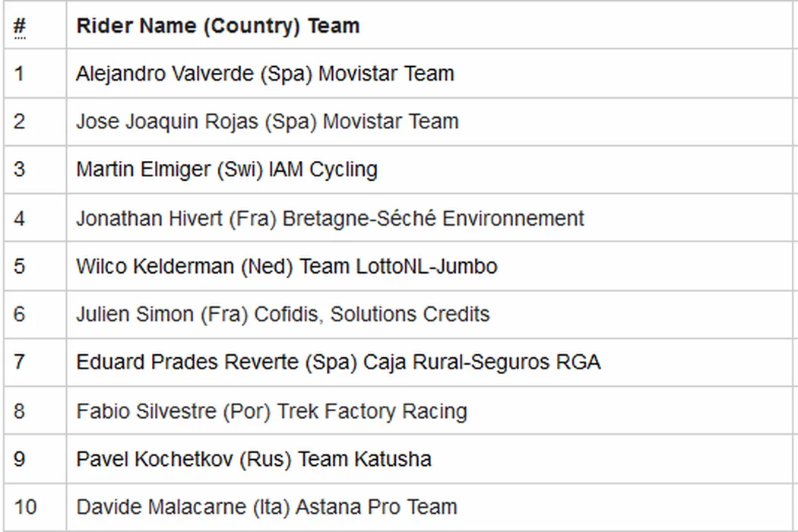Image resolution: width=798 pixels, height=532 pixels.
Task: Select Eduard Prades Reverte Caja Rural entry
Action: tap(338, 362)
